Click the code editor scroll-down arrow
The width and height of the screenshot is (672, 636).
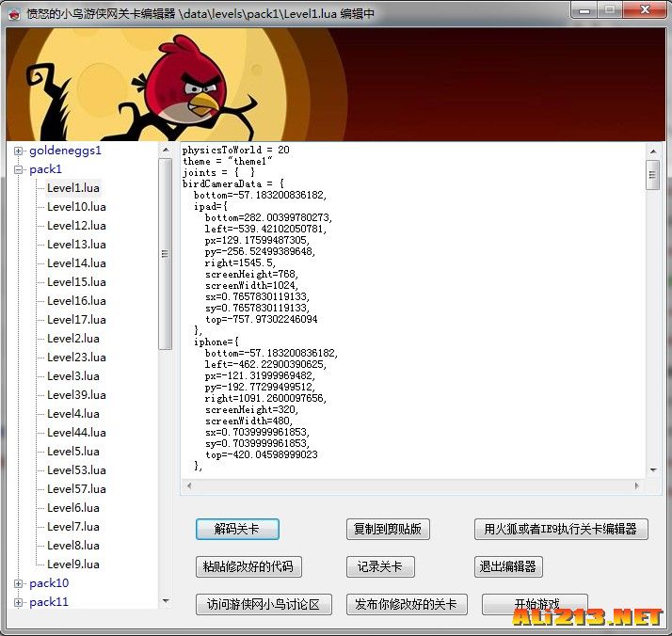click(652, 469)
